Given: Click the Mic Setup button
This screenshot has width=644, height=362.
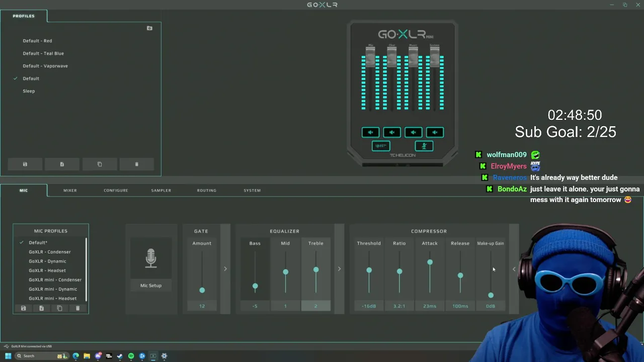Looking at the screenshot, I should [x=151, y=286].
